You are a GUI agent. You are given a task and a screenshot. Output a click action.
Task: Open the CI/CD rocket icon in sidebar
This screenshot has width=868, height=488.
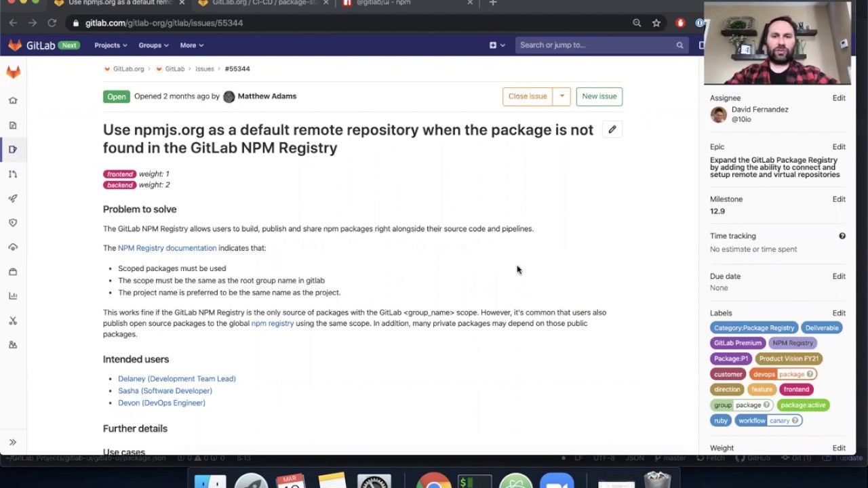(x=13, y=199)
